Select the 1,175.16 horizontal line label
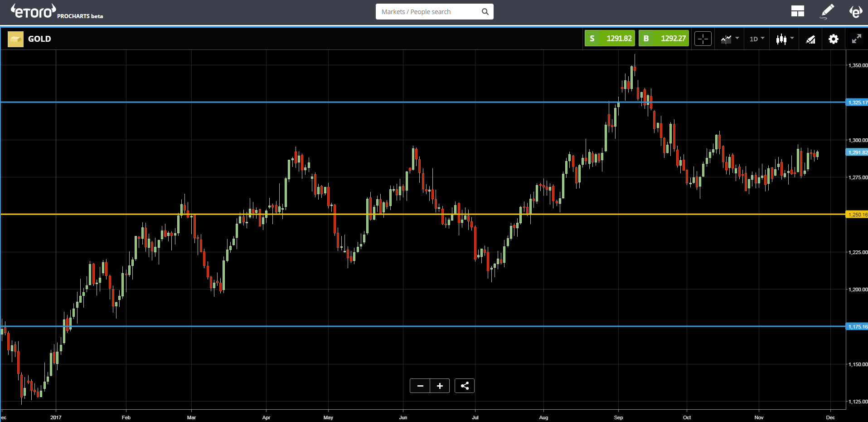 pos(857,327)
